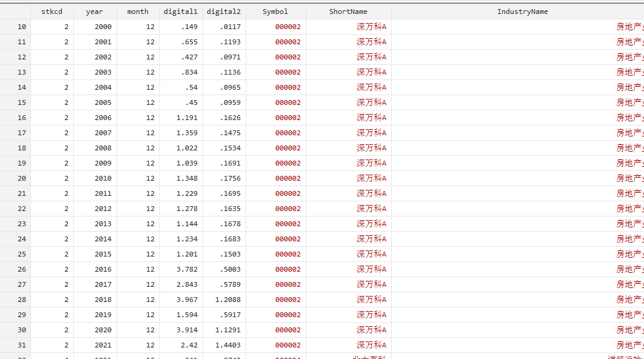Select the stkcd column header

pos(52,12)
